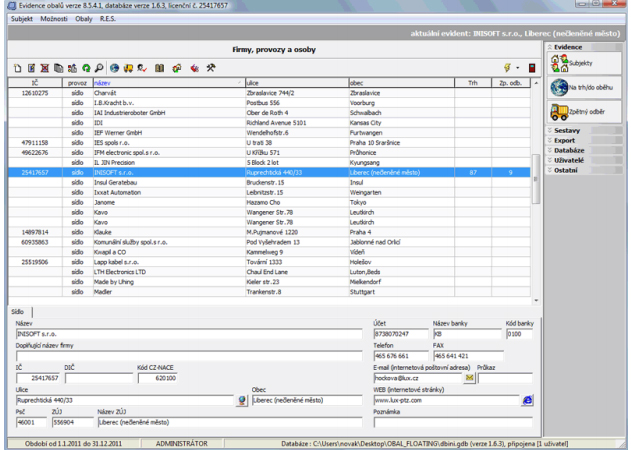Open the Obaly menu
Image resolution: width=631 pixels, height=450 pixels.
click(84, 19)
